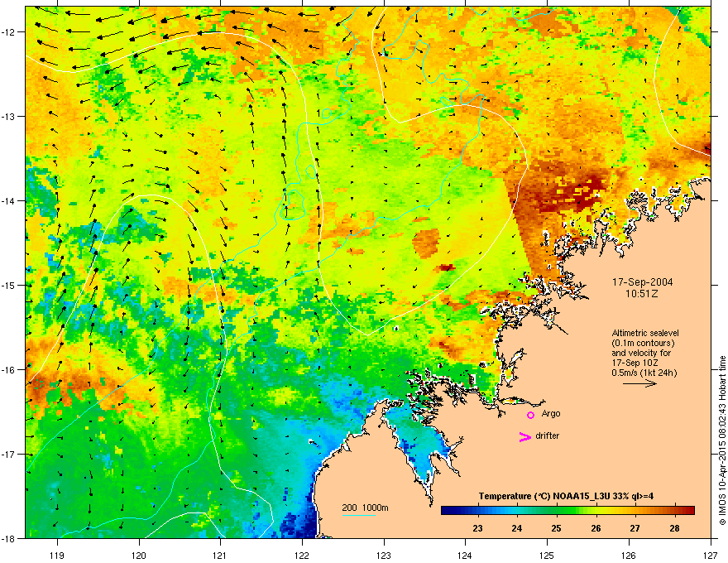The height and width of the screenshot is (563, 728).
Task: Click the latitude label -13
Action: [x=9, y=116]
